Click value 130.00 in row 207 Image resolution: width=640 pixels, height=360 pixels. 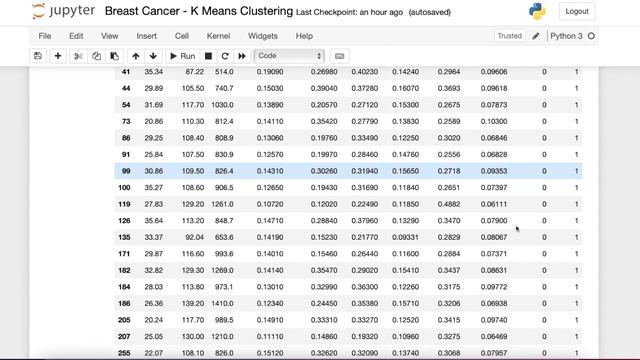[193, 337]
